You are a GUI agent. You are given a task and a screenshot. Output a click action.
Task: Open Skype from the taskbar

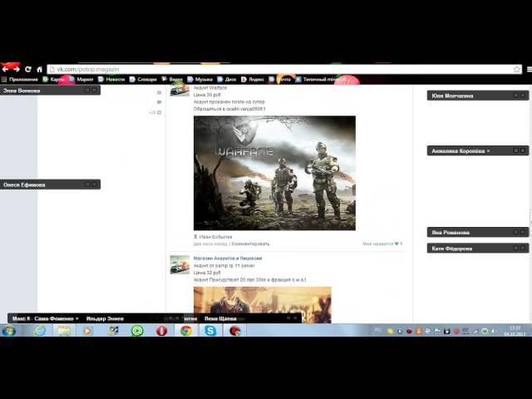(210, 331)
